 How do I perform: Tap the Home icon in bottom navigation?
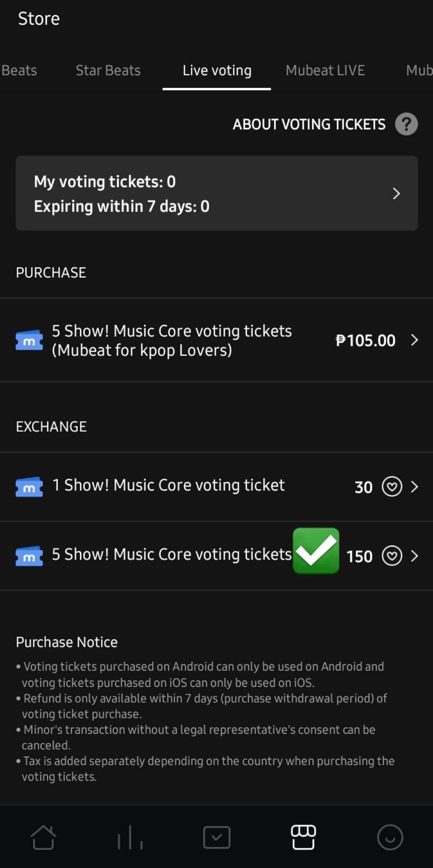click(43, 837)
